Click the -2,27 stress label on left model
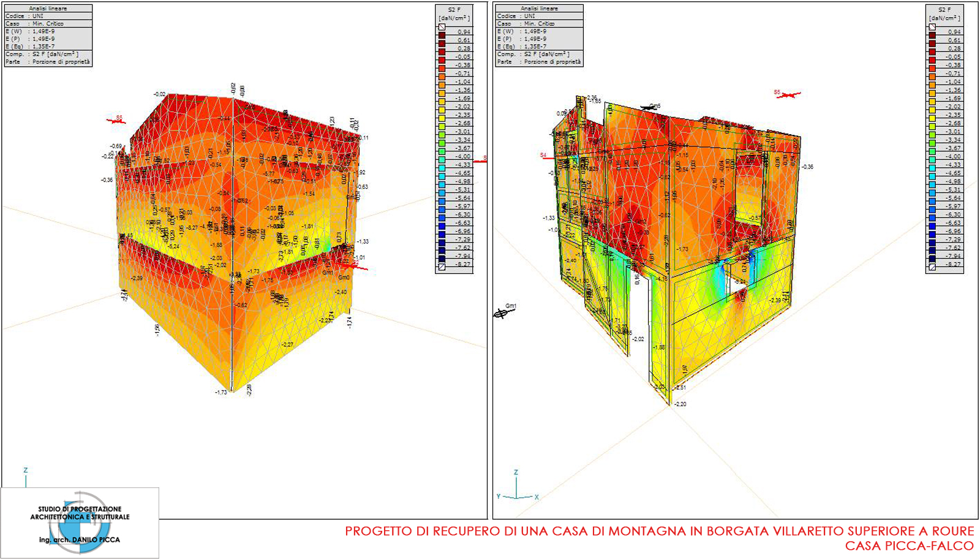The image size is (980, 559). click(x=287, y=344)
